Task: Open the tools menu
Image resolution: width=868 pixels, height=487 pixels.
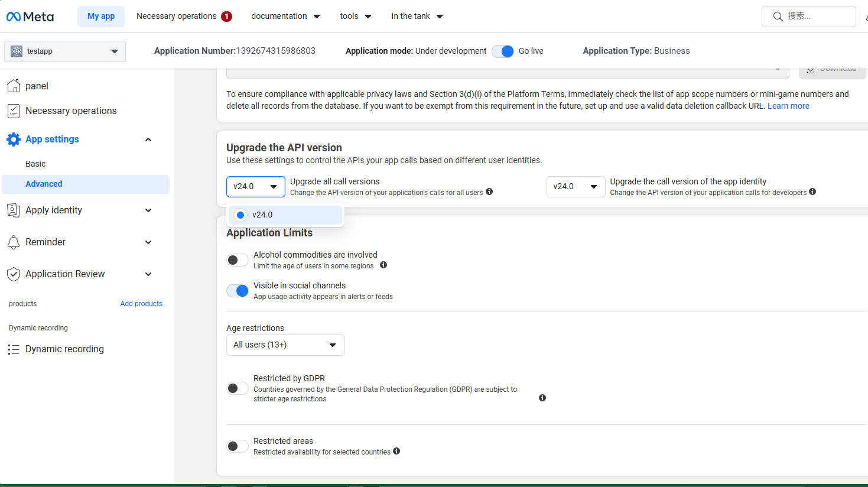Action: (x=356, y=17)
